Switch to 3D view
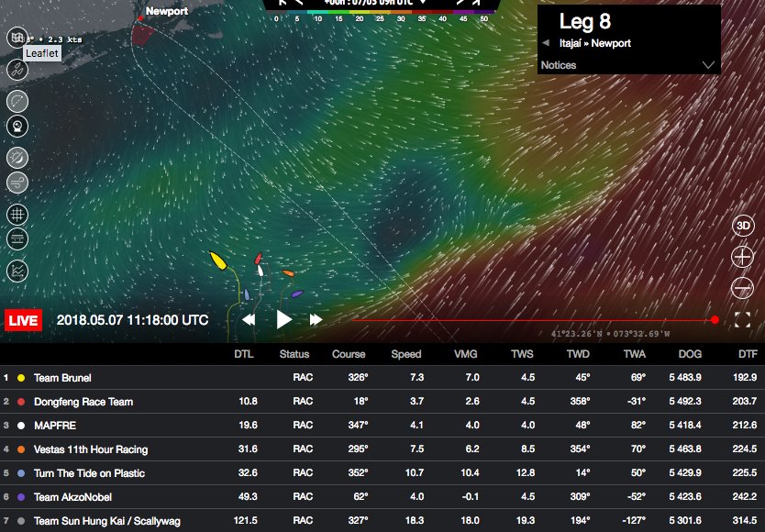765x532 pixels. pyautogui.click(x=743, y=226)
